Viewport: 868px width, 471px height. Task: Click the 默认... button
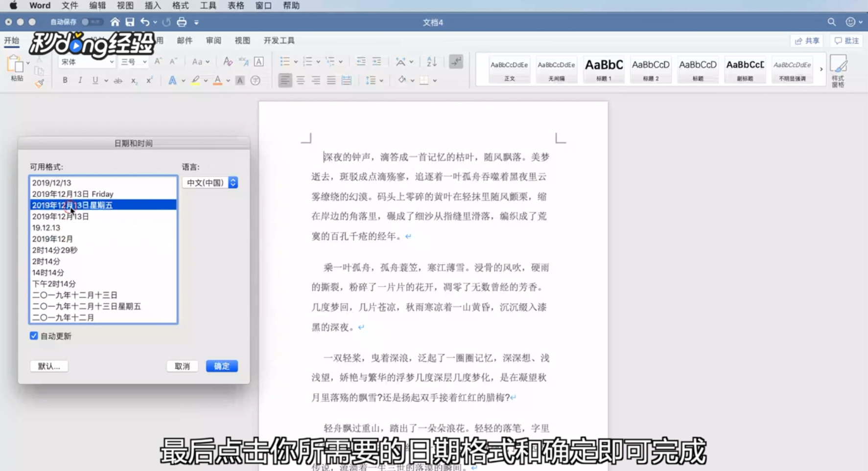click(x=49, y=366)
